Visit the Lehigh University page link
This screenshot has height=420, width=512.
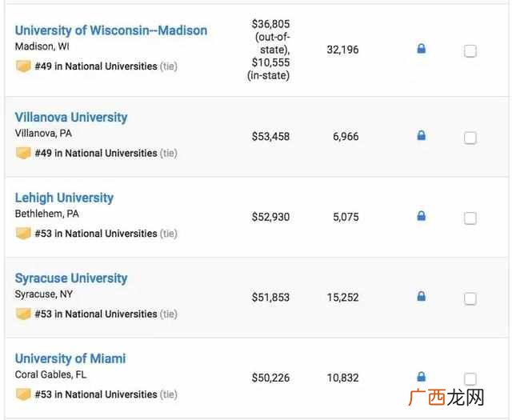64,198
